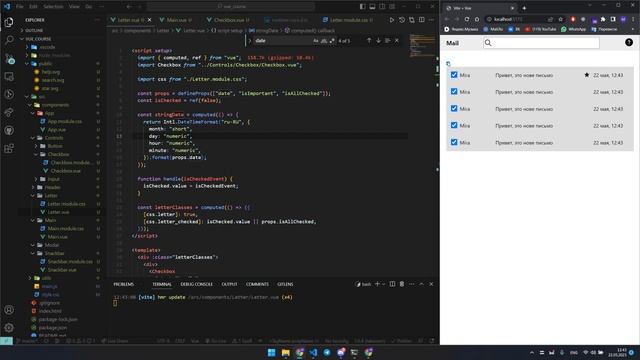Open the Extensions view in activity bar

coord(9,148)
